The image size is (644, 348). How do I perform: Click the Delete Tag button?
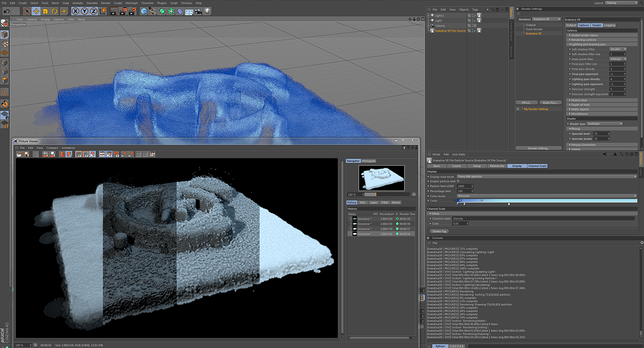coord(440,231)
